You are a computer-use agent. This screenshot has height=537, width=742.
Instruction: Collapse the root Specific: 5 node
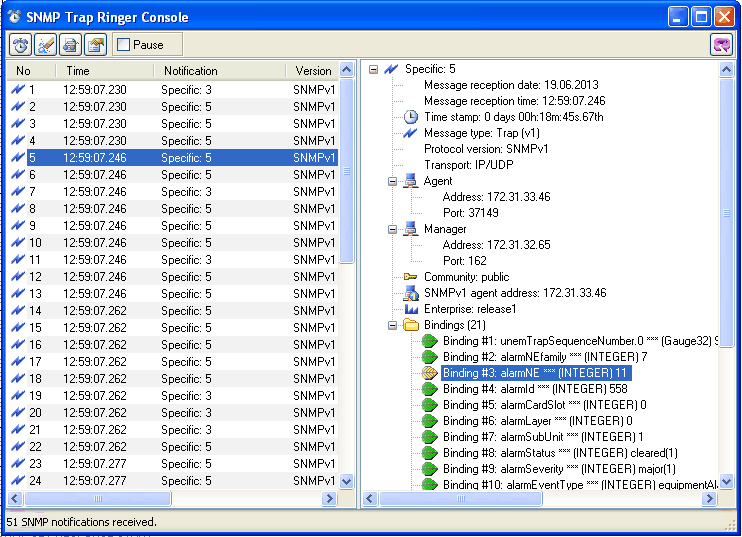pyautogui.click(x=374, y=69)
